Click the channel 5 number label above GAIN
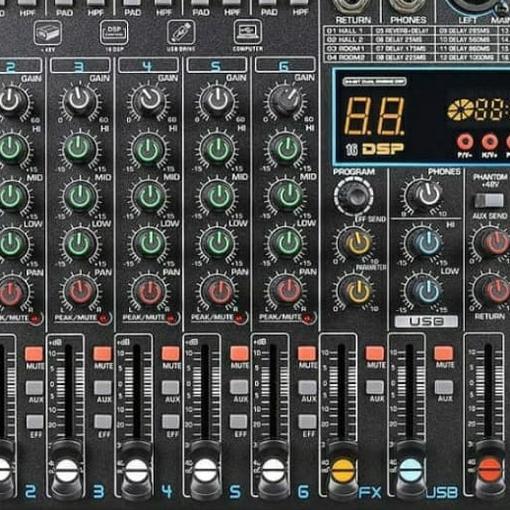This screenshot has height=510, width=510. pyautogui.click(x=216, y=66)
